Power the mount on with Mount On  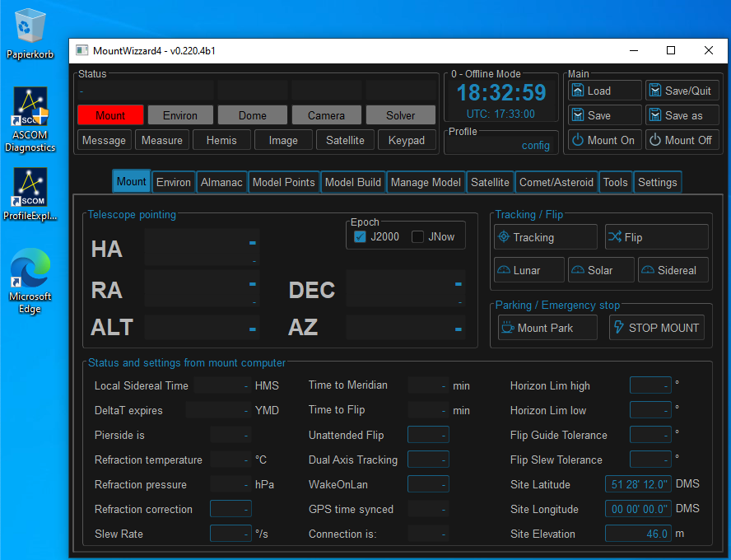pyautogui.click(x=605, y=140)
